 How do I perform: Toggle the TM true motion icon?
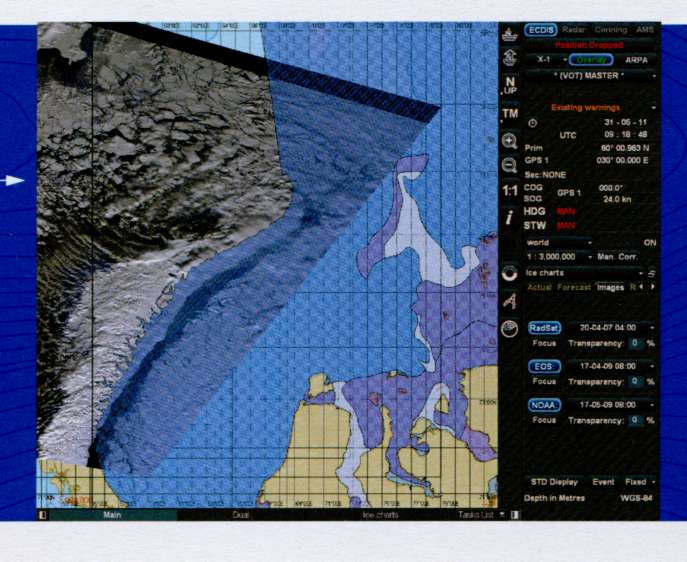click(x=510, y=115)
